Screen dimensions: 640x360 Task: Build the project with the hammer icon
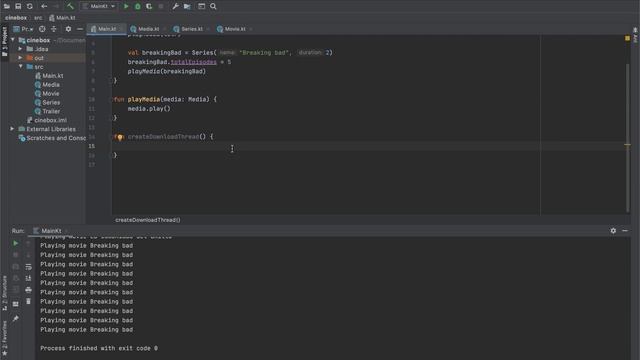pos(70,6)
